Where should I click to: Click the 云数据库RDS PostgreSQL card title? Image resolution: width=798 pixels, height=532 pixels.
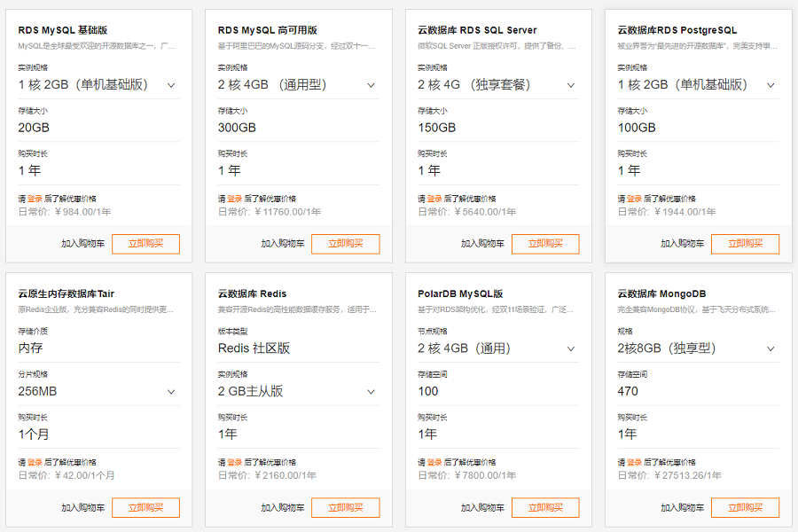677,30
